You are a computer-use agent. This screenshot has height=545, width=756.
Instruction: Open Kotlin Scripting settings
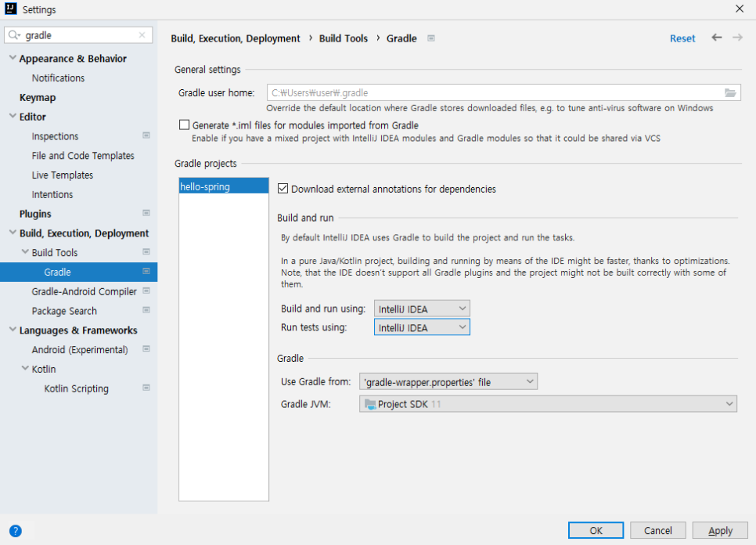pyautogui.click(x=76, y=388)
